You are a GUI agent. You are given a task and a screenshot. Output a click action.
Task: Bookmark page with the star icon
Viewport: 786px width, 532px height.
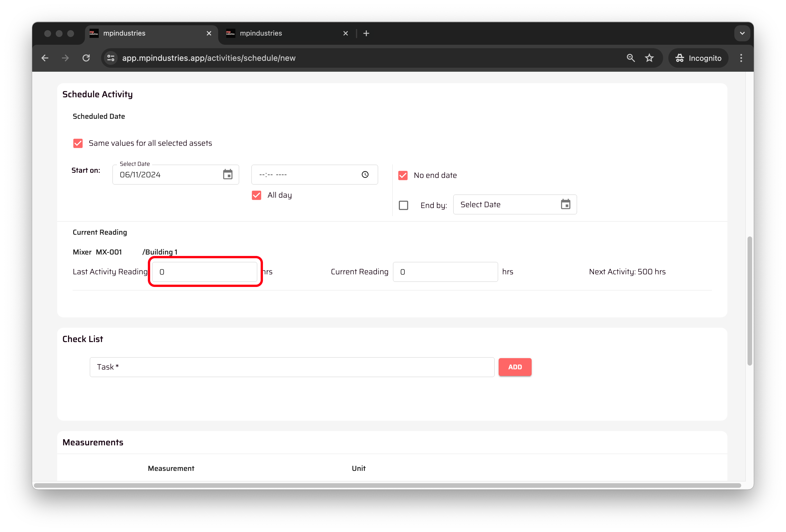click(649, 58)
